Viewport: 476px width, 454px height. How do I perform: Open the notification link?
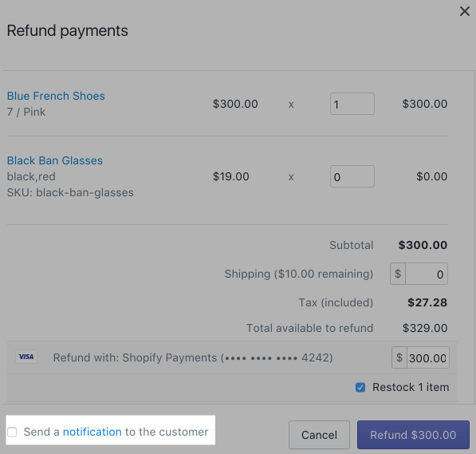tap(92, 432)
